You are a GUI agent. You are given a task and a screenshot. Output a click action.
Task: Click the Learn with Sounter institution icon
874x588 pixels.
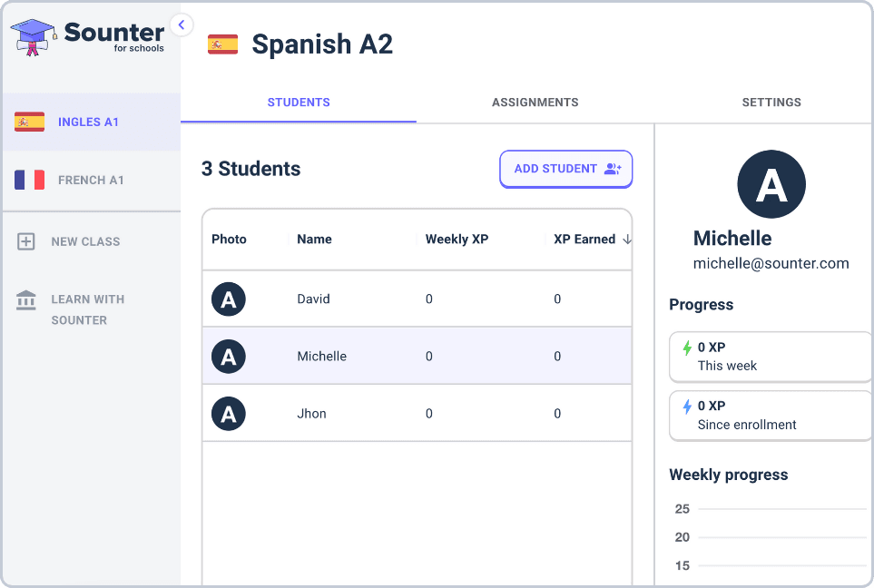26,299
